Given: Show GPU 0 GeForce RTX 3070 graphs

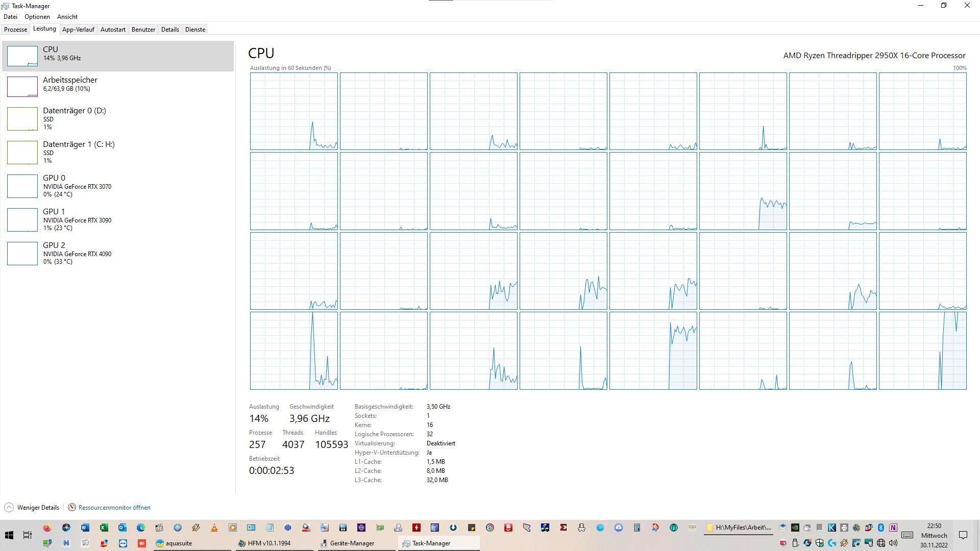Looking at the screenshot, I should tap(117, 186).
